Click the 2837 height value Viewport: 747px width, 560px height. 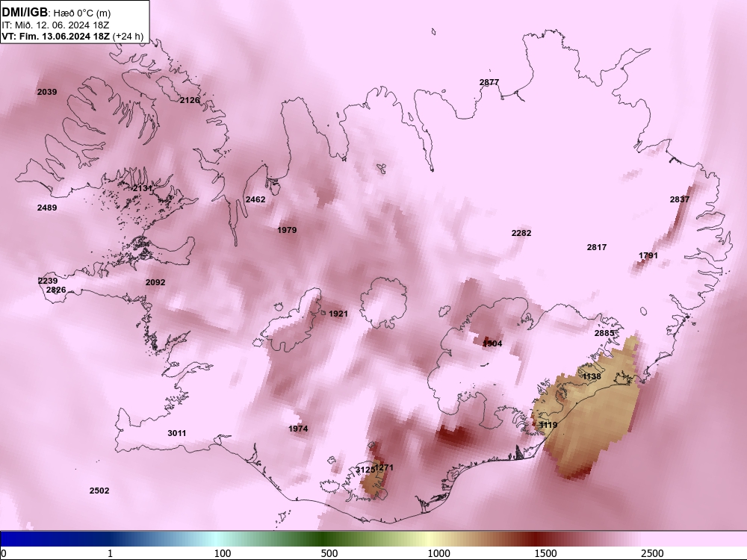pyautogui.click(x=679, y=199)
